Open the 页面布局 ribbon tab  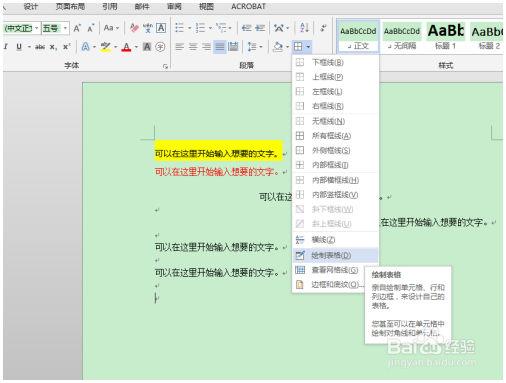coord(70,7)
